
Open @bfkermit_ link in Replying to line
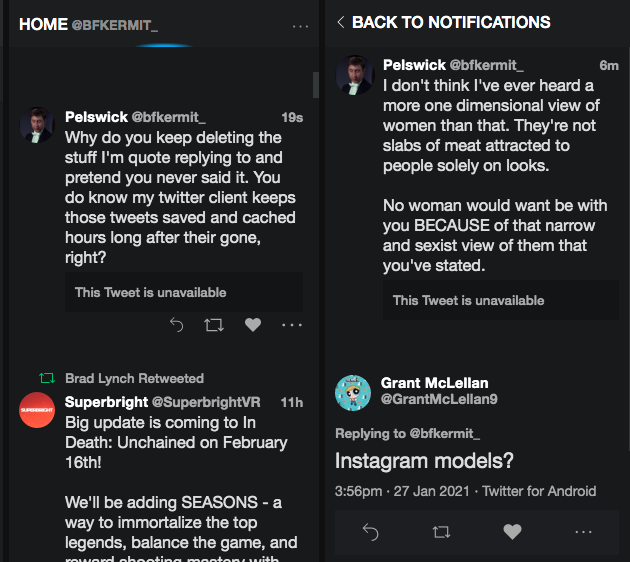click(x=444, y=433)
